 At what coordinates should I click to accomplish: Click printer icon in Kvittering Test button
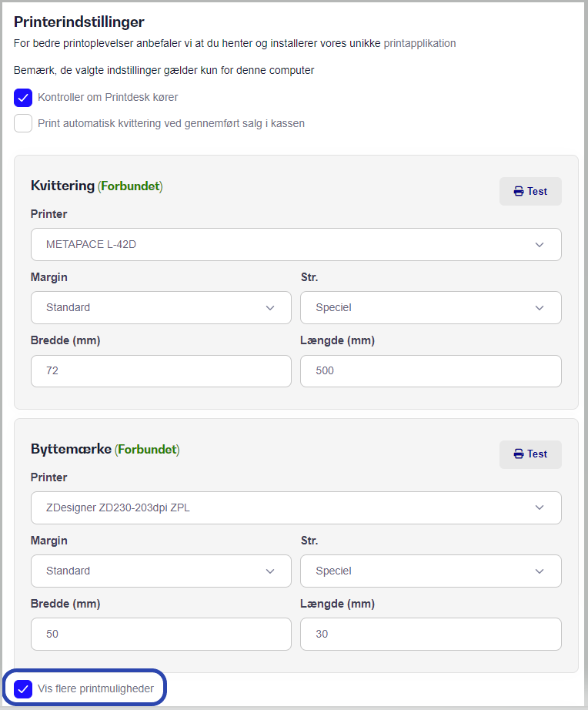519,192
